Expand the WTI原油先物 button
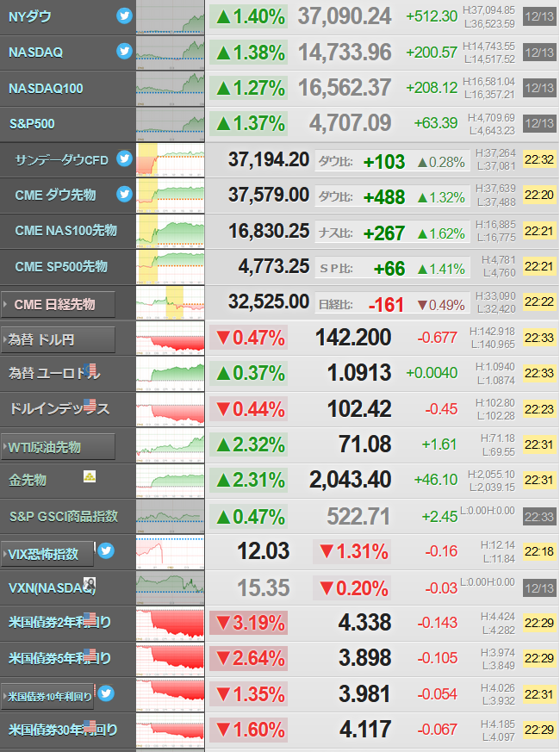The height and width of the screenshot is (752, 560). (58, 447)
